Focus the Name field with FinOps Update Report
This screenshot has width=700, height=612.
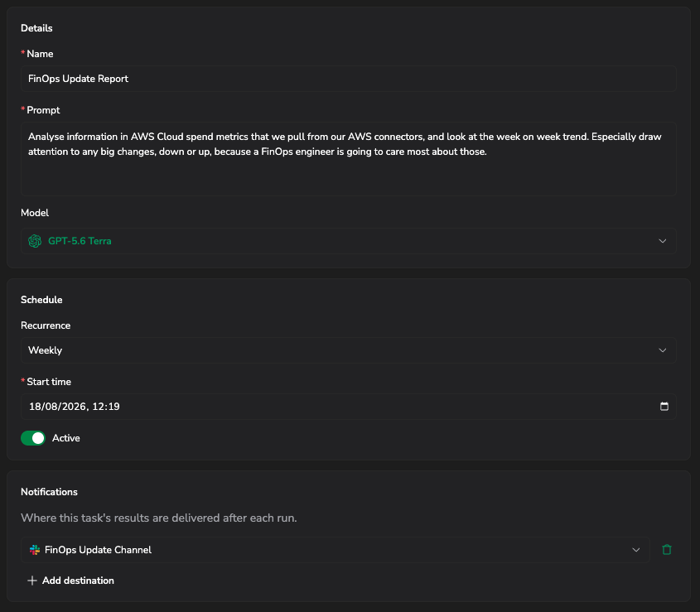349,79
